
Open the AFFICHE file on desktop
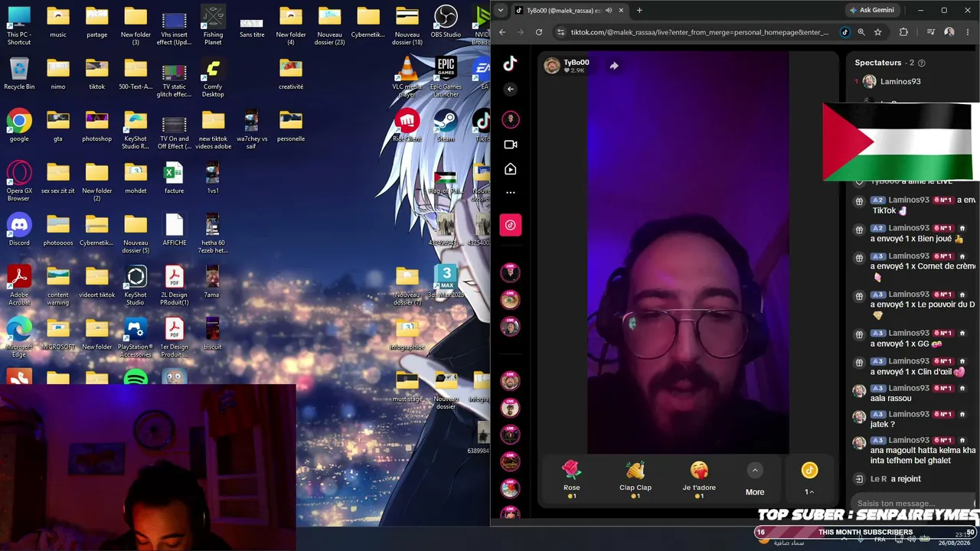click(174, 230)
